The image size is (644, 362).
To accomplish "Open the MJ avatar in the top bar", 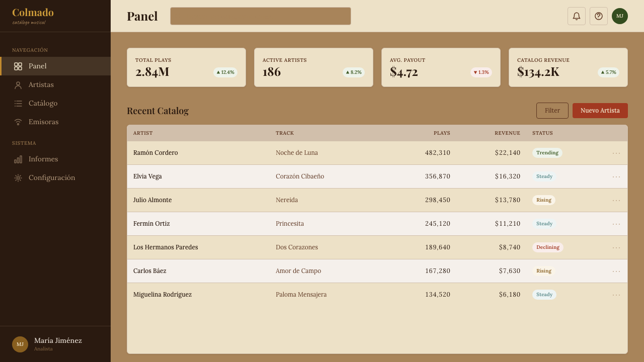I will point(620,16).
